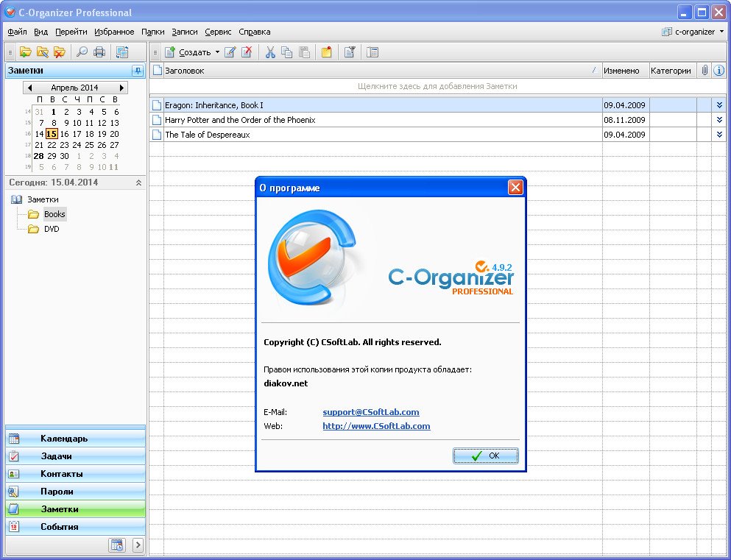731x560 pixels.
Task: Click the printer icon
Action: pos(99,52)
